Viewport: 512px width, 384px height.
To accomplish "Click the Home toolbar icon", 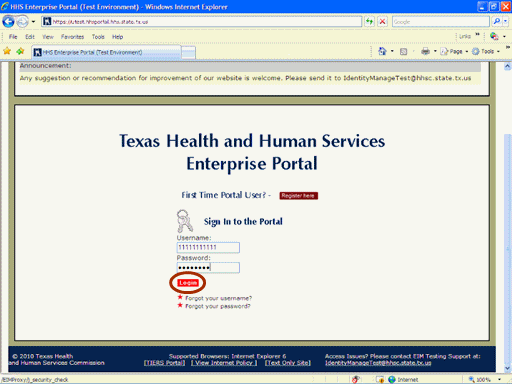I will click(382, 51).
